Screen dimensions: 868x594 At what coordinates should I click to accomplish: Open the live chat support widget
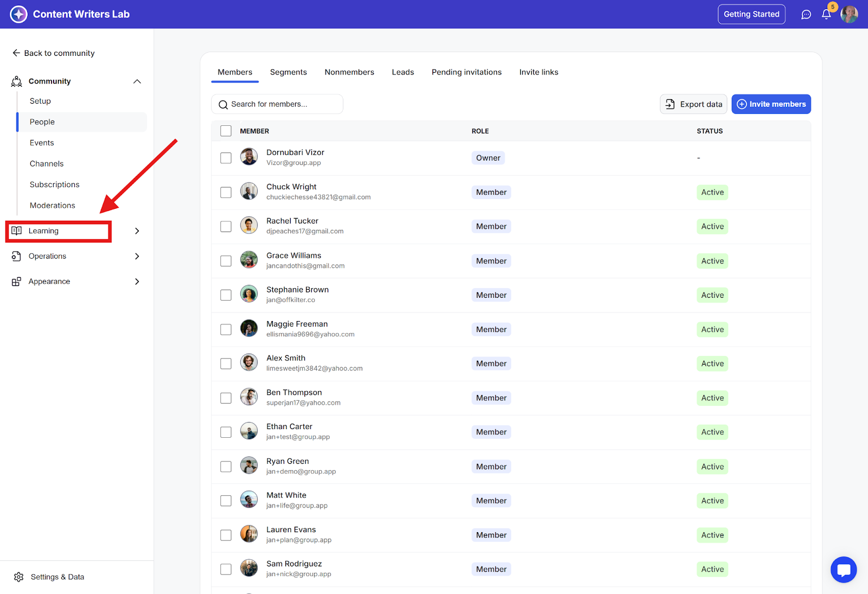[x=844, y=570]
